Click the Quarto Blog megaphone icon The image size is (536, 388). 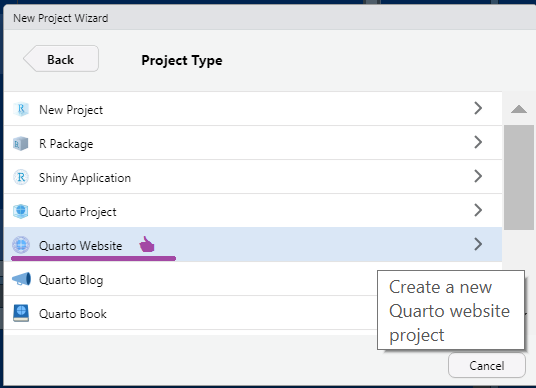(x=22, y=279)
